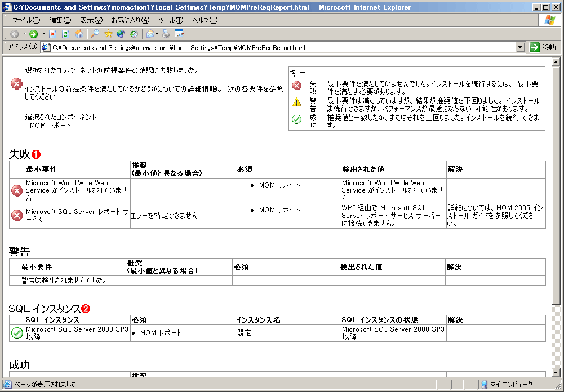This screenshot has width=564, height=392.
Task: Print the current page
Action: 166,34
